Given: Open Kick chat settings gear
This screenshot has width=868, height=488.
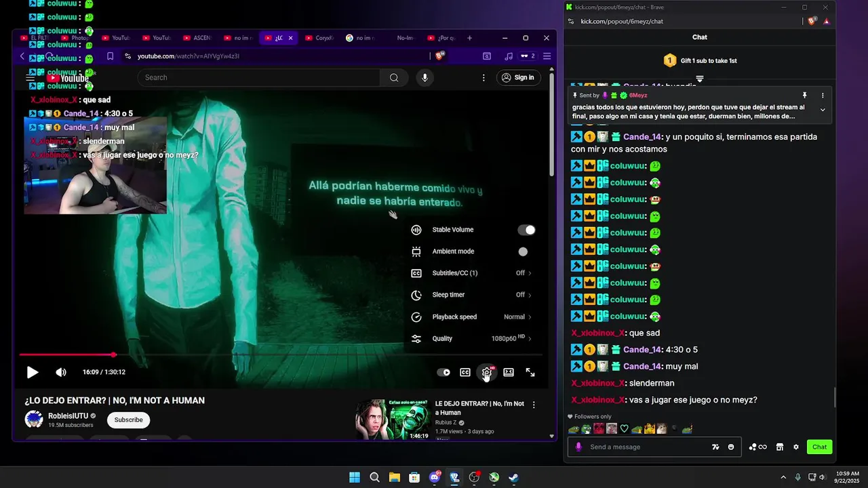Looking at the screenshot, I should click(x=796, y=447).
